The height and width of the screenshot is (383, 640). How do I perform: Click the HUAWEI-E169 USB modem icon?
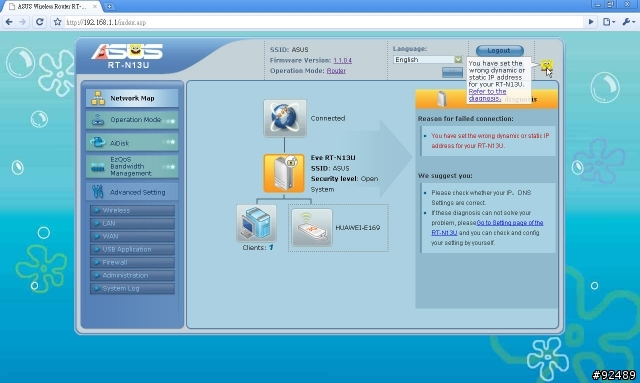[x=312, y=228]
